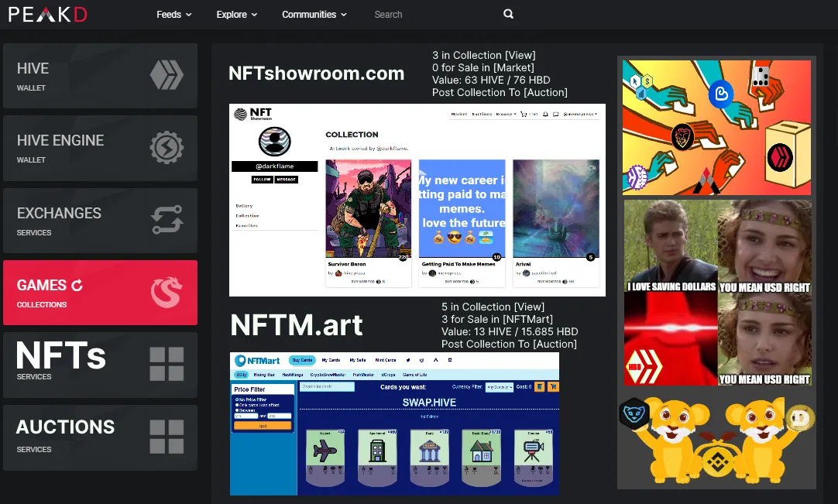
Task: Click the Splinterlands dragon icon
Action: pos(167,293)
